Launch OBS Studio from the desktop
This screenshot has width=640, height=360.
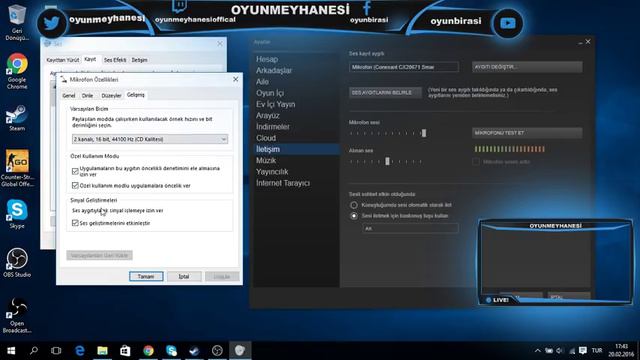click(x=17, y=262)
